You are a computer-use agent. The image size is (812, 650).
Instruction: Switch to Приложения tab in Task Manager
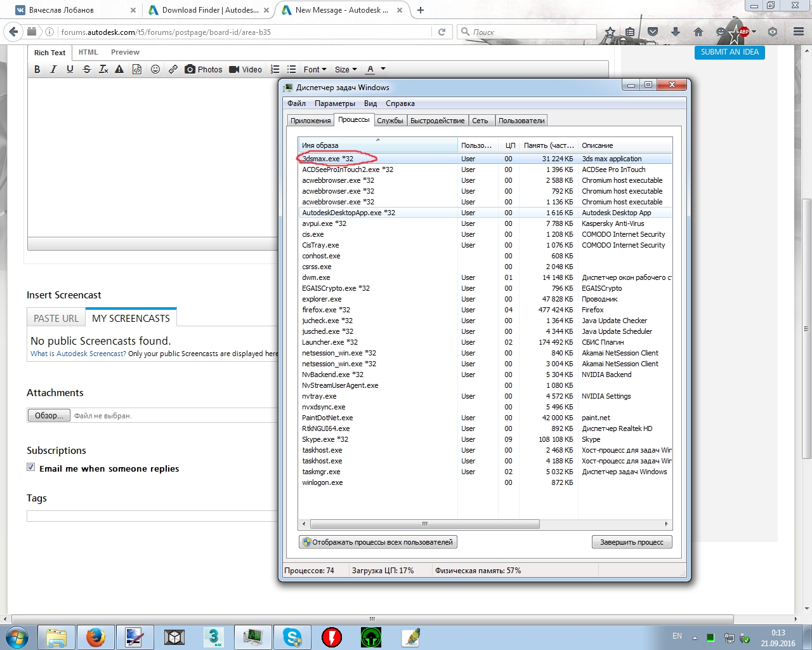tap(310, 121)
